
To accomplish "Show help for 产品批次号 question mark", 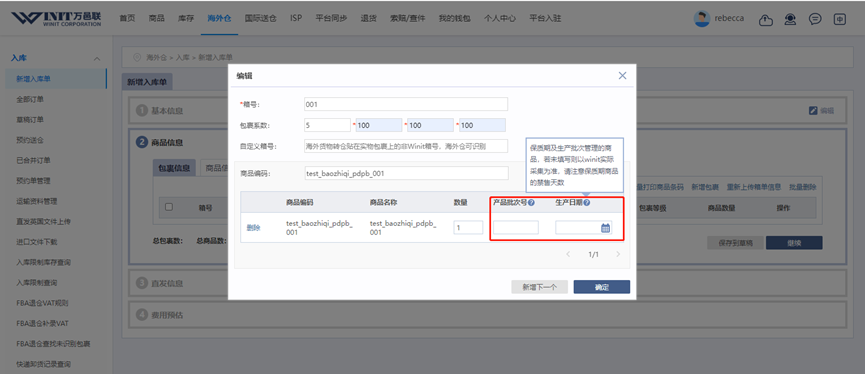I will point(531,203).
